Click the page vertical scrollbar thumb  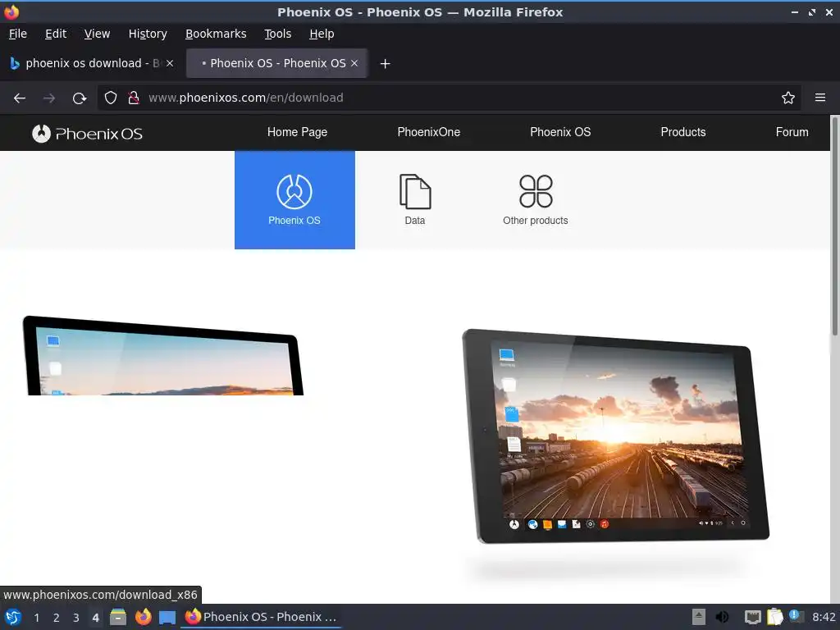(x=834, y=226)
